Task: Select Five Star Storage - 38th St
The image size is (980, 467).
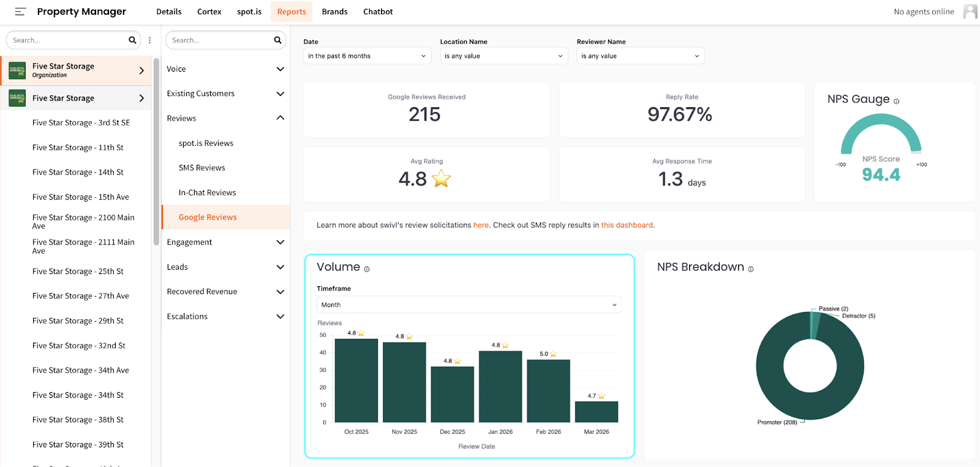Action: [x=78, y=420]
